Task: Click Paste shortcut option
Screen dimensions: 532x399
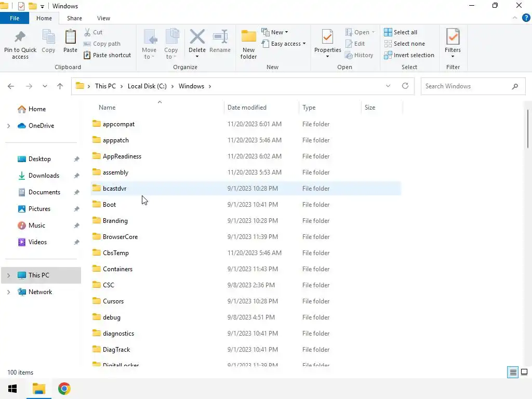Action: click(107, 55)
